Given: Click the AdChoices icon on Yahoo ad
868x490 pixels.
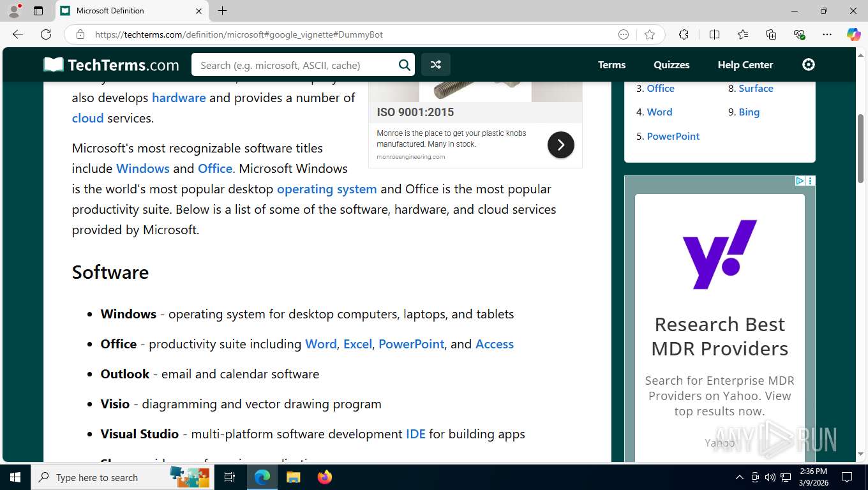Looking at the screenshot, I should (800, 181).
